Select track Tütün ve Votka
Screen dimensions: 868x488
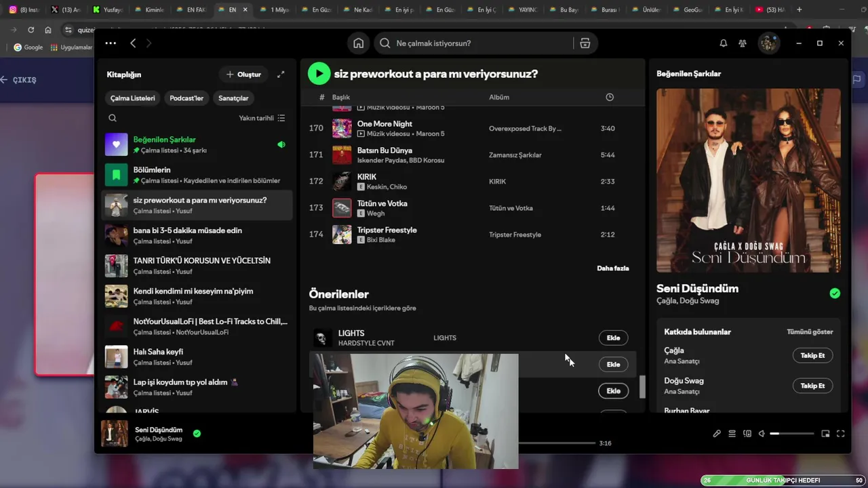click(473, 207)
